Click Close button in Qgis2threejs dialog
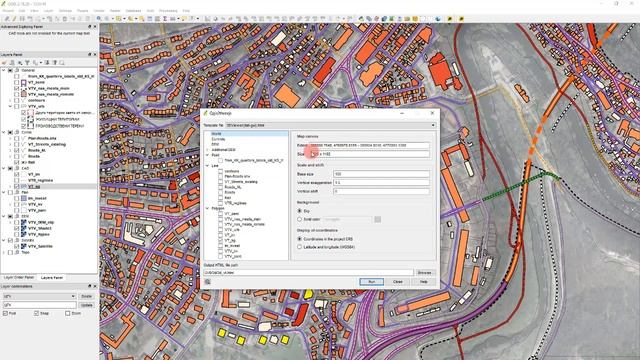The image size is (640, 360). pos(398,282)
